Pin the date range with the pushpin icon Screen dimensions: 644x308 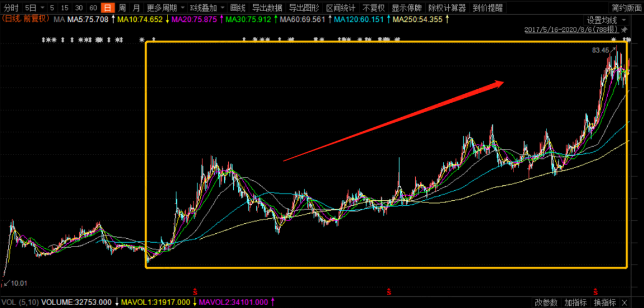point(624,30)
